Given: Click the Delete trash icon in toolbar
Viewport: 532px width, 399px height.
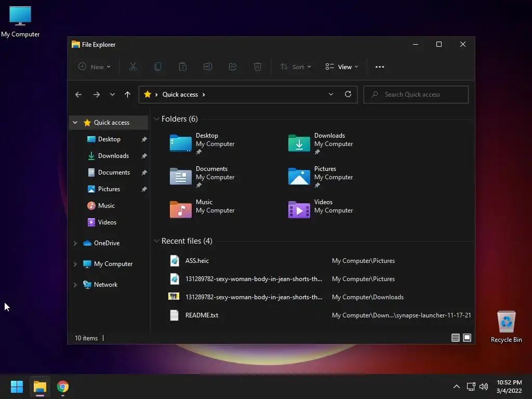Looking at the screenshot, I should click(x=258, y=67).
